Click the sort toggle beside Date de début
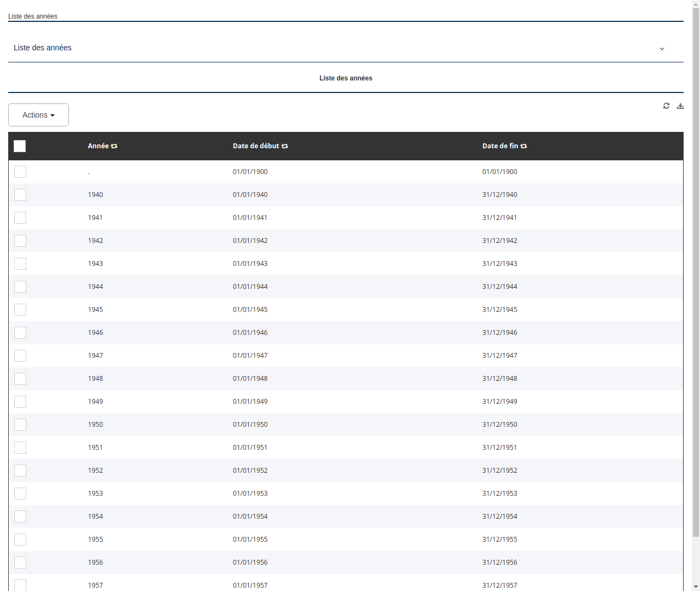The image size is (700, 591). click(285, 146)
